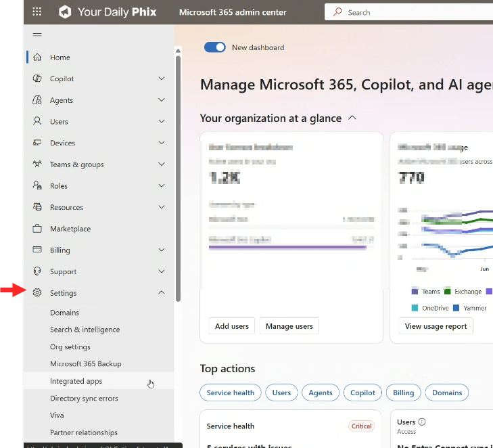
Task: Expand the Devices menu chevron
Action: point(162,143)
